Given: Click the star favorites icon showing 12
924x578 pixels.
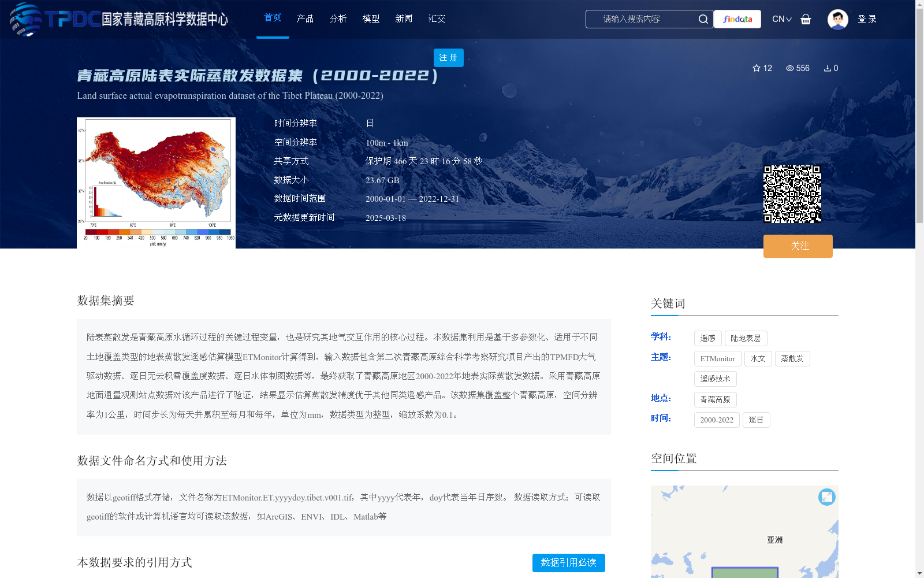Looking at the screenshot, I should pyautogui.click(x=757, y=68).
